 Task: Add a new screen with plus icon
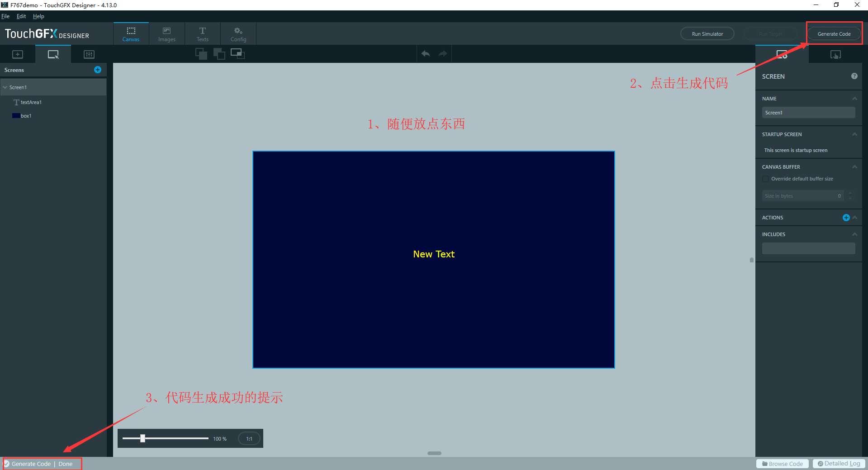(x=98, y=70)
